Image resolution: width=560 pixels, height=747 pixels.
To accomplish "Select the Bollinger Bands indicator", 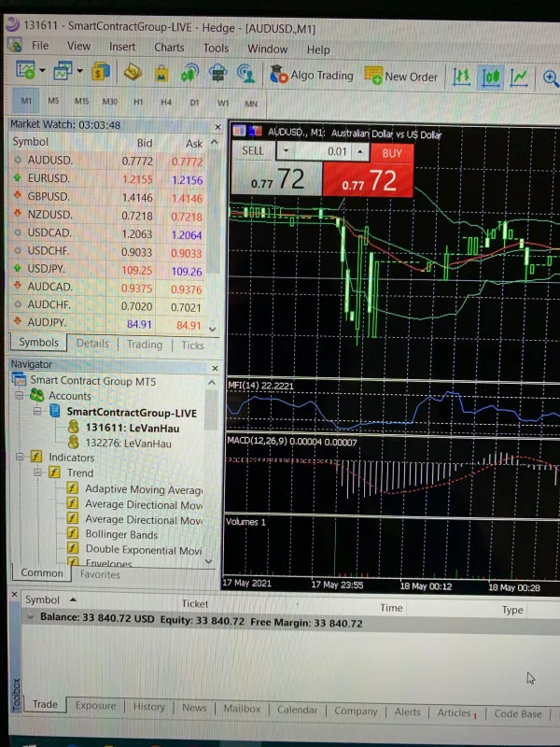I will point(121,535).
